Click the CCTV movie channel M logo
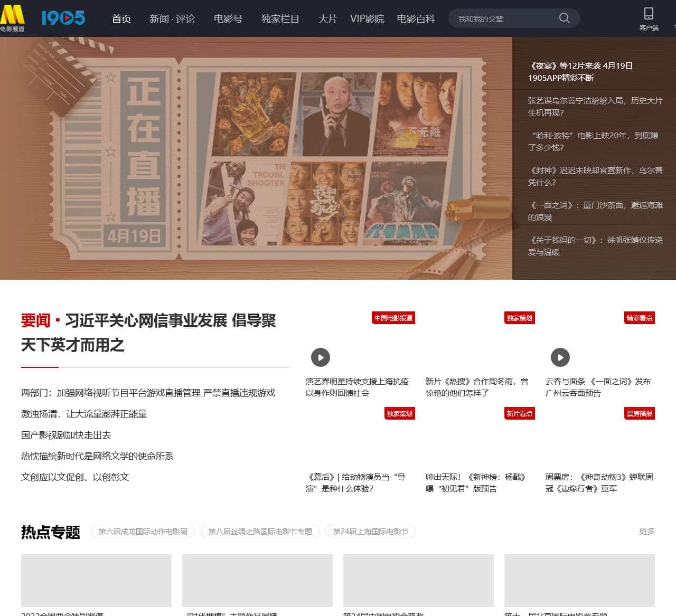This screenshot has width=676, height=616. tap(12, 18)
